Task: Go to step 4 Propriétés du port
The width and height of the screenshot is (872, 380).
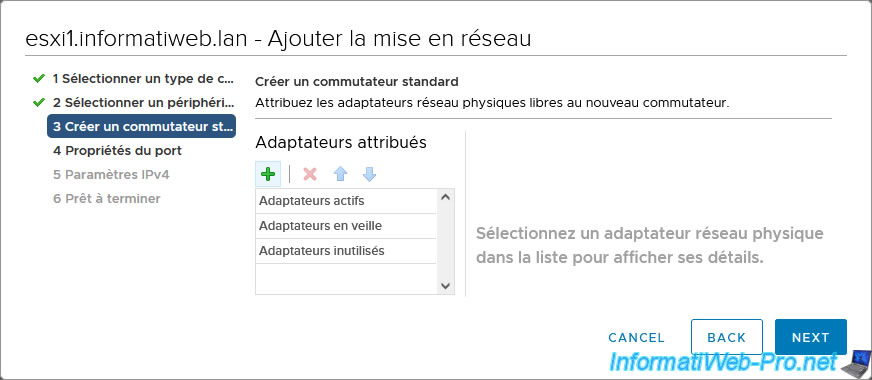Action: (x=117, y=150)
